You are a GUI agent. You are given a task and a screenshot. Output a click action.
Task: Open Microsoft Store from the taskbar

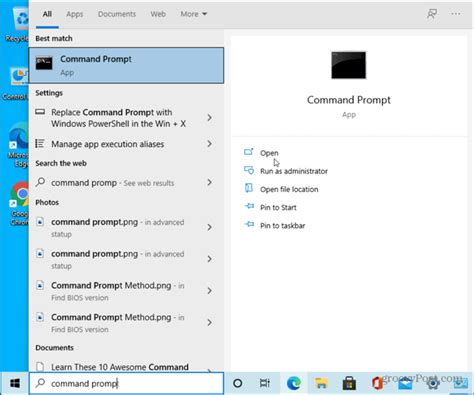point(349,383)
